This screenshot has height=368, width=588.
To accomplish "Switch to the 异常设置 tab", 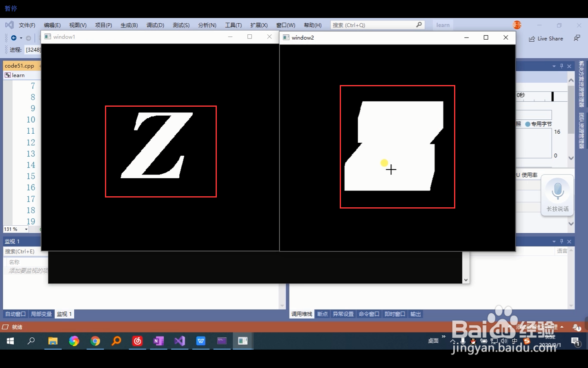I will (x=343, y=314).
